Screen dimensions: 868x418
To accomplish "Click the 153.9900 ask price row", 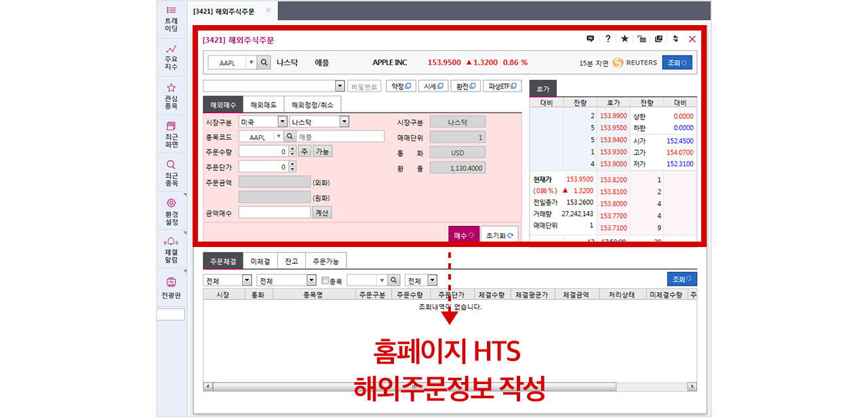I will tap(613, 116).
